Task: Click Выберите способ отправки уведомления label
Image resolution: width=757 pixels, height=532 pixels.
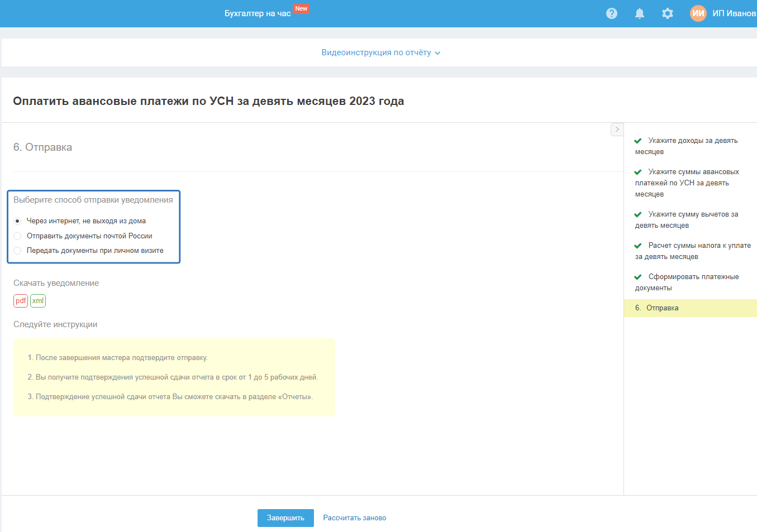Action: (x=93, y=200)
